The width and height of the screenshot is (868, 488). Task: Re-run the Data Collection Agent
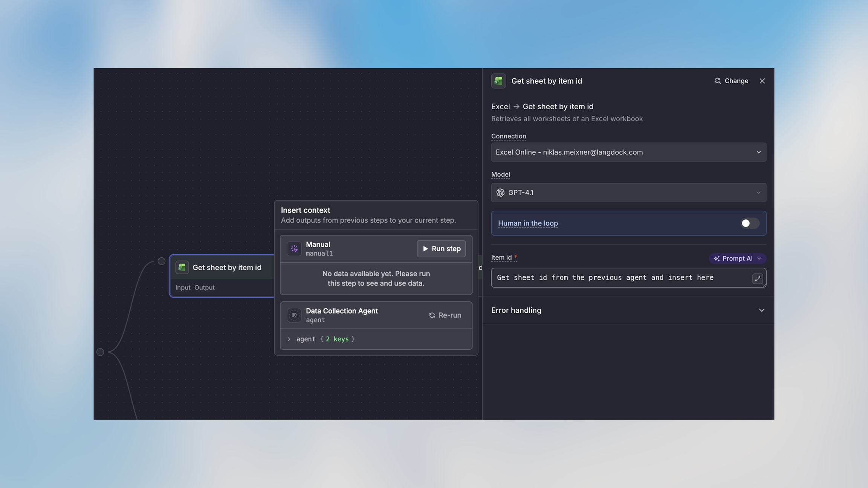click(445, 315)
